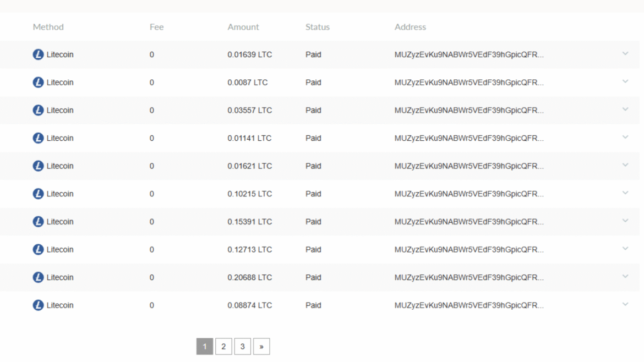
Task: Go to page 2 of payments
Action: click(x=223, y=347)
